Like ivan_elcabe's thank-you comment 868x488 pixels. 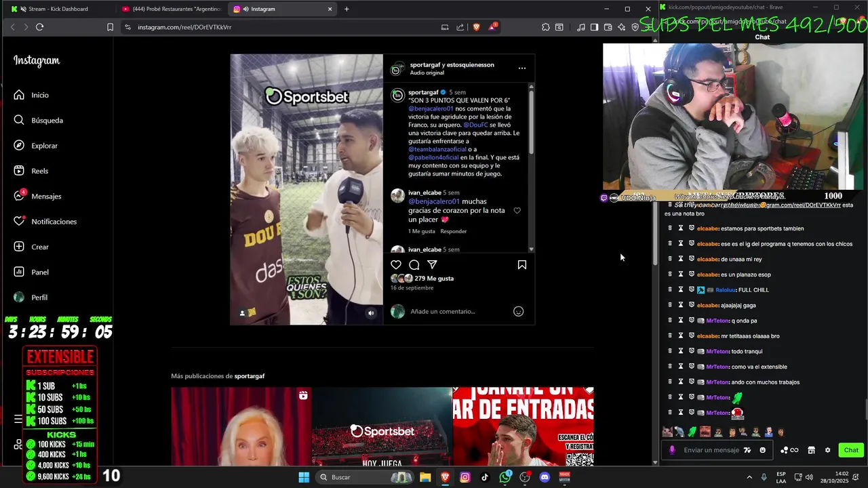[x=517, y=211]
